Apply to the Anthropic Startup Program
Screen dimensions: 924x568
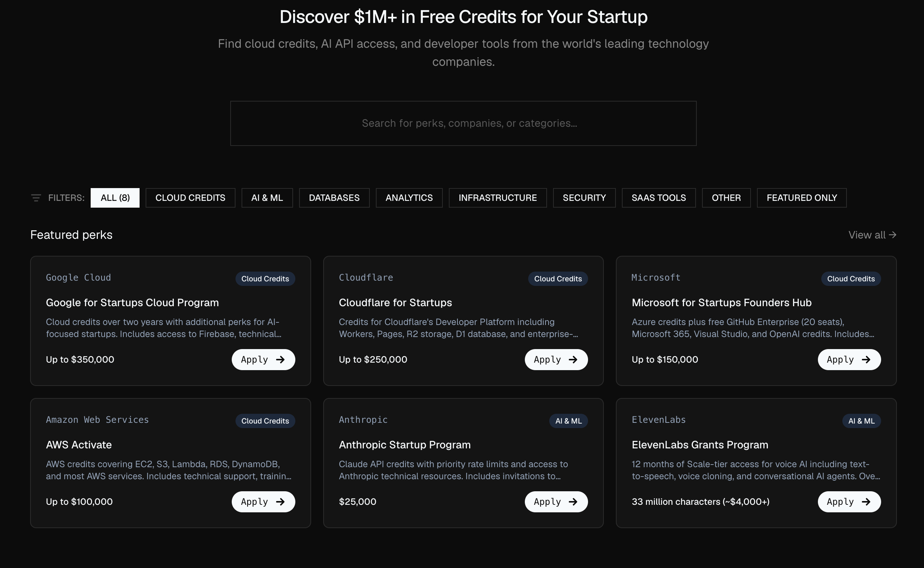click(x=556, y=502)
